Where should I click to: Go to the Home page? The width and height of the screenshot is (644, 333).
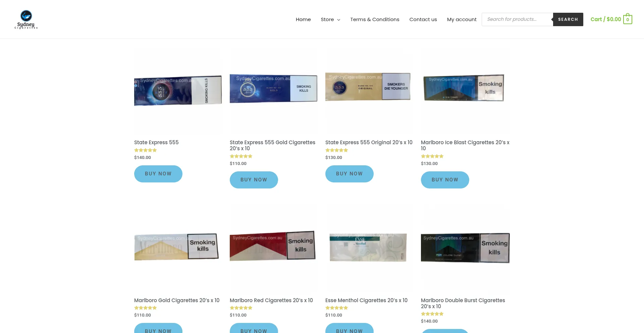click(x=303, y=19)
